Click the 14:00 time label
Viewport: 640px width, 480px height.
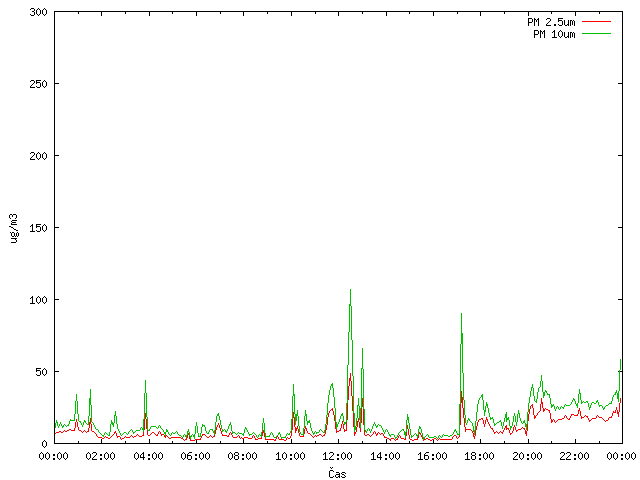[385, 456]
